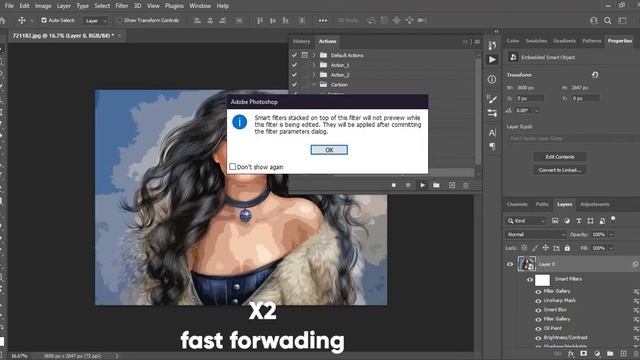Viewport: 640px width, 360px height.
Task: Expand the Default Actions folder
Action: 314,55
